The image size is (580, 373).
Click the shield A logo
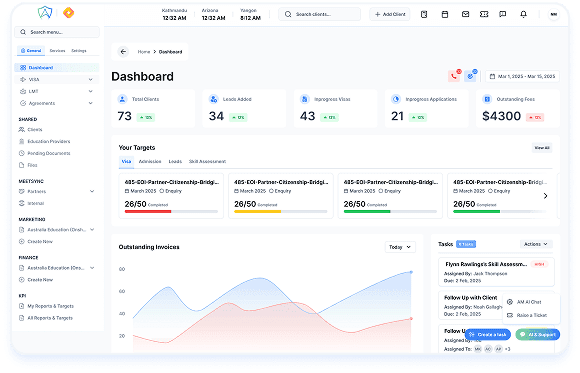coord(45,13)
